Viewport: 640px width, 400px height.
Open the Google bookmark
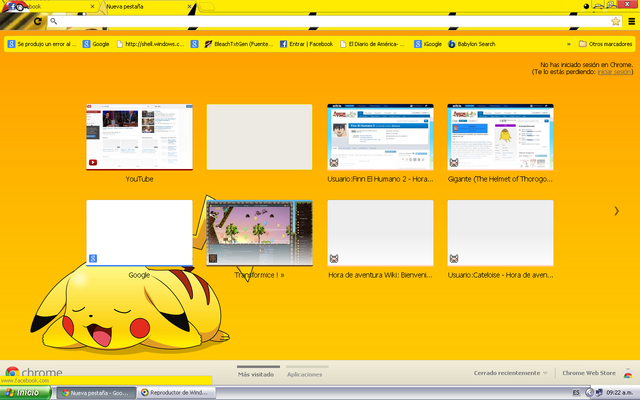pyautogui.click(x=96, y=44)
